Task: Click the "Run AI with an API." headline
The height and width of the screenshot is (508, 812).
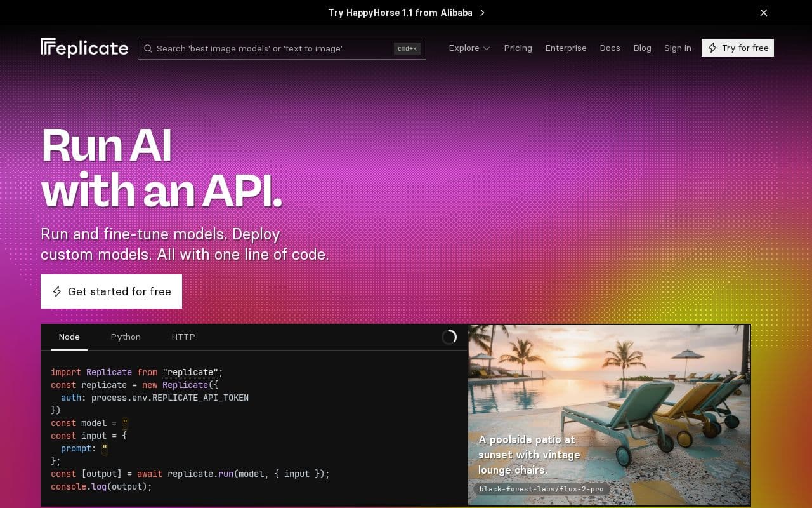Action: [x=162, y=168]
